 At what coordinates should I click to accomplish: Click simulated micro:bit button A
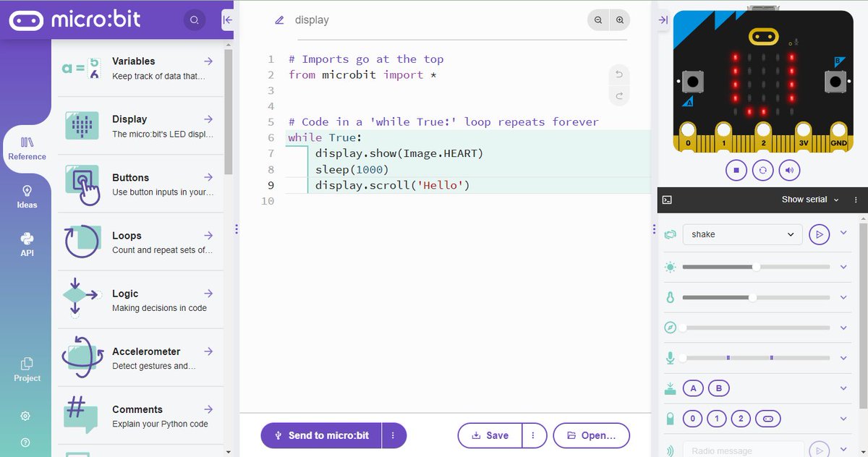pyautogui.click(x=693, y=81)
